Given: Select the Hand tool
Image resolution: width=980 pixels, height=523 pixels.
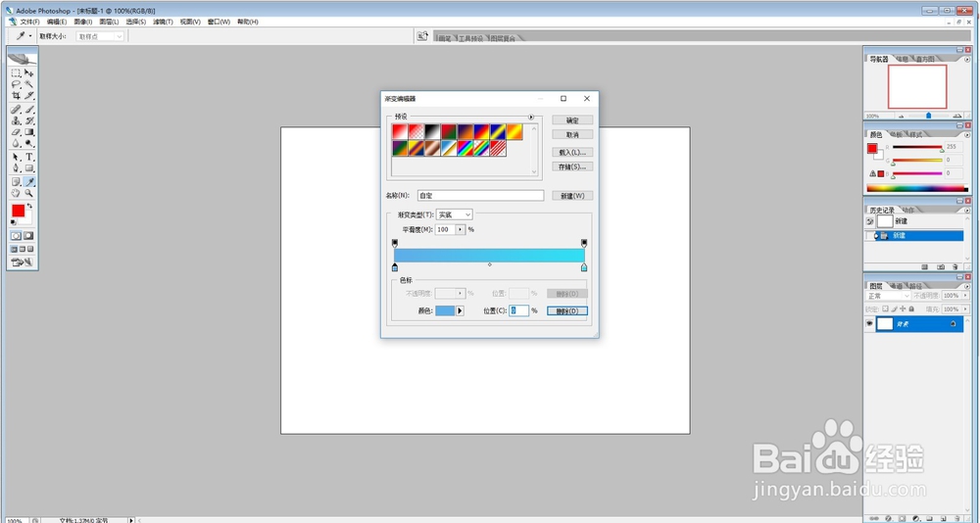Looking at the screenshot, I should 17,193.
